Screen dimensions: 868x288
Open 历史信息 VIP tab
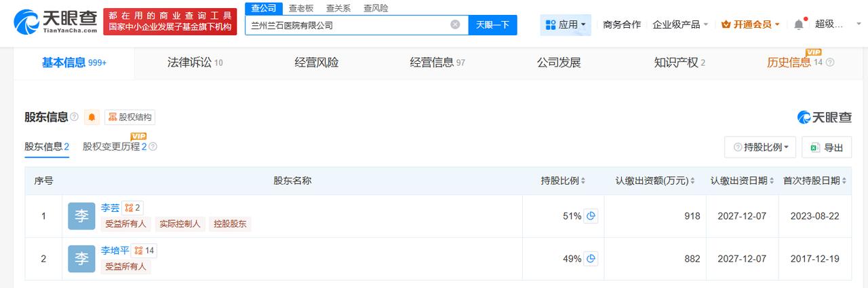pyautogui.click(x=789, y=62)
